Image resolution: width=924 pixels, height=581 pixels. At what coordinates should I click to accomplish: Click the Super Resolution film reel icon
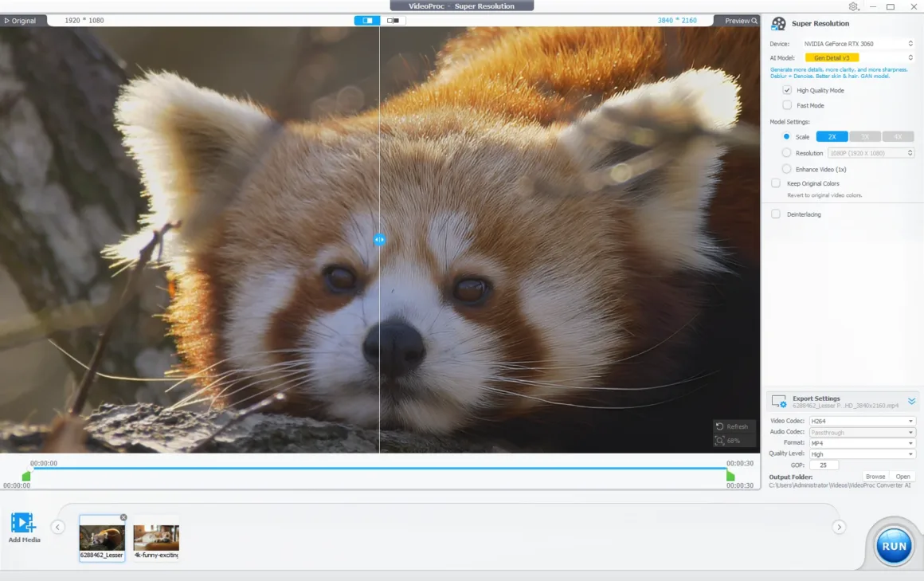(778, 24)
